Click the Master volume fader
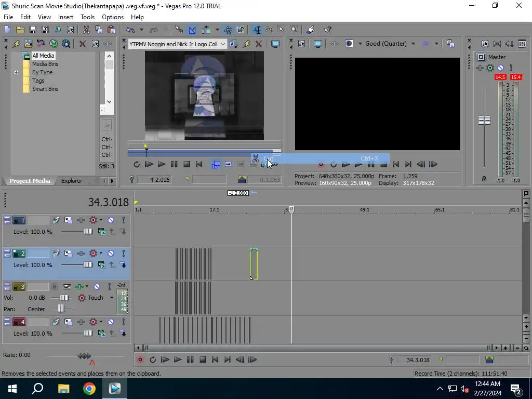The width and height of the screenshot is (532, 399). pos(484,120)
